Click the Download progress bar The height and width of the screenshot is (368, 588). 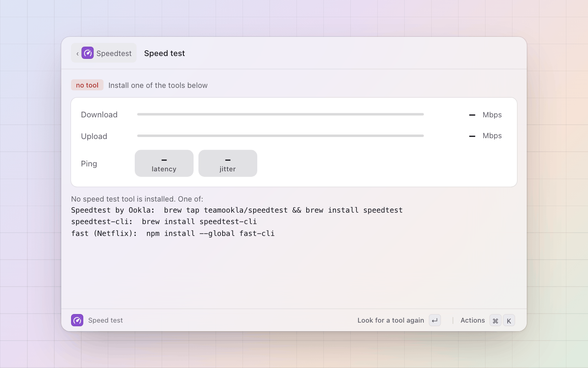click(281, 114)
